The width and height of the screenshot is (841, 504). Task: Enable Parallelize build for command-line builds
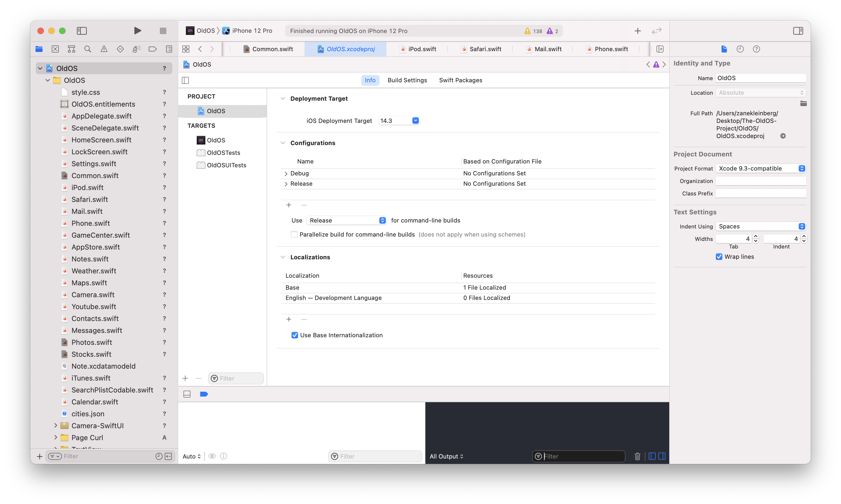pyautogui.click(x=294, y=234)
